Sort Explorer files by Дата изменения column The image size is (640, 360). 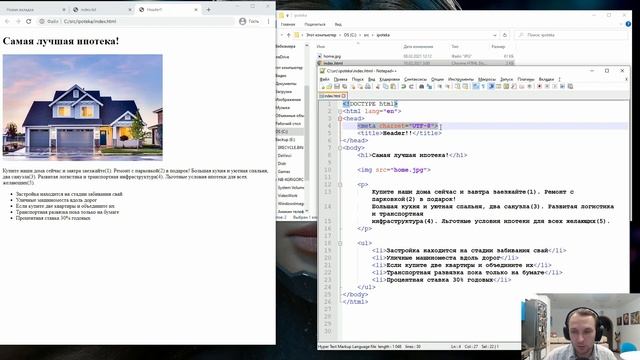click(418, 47)
